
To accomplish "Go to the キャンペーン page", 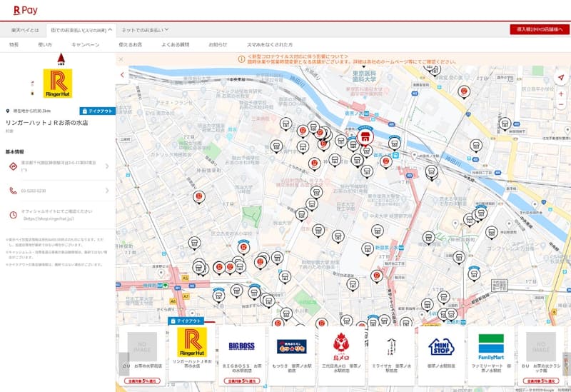I will point(85,44).
